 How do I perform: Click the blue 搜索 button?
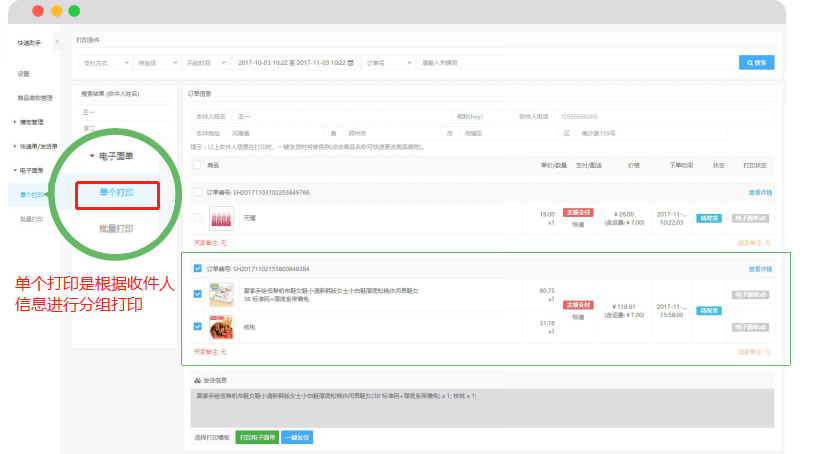click(756, 62)
